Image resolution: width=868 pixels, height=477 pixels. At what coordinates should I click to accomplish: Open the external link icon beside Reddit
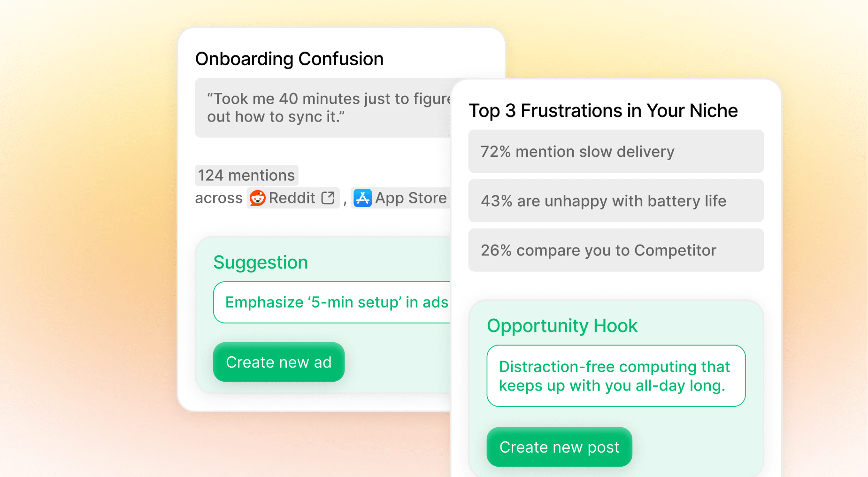tap(328, 198)
